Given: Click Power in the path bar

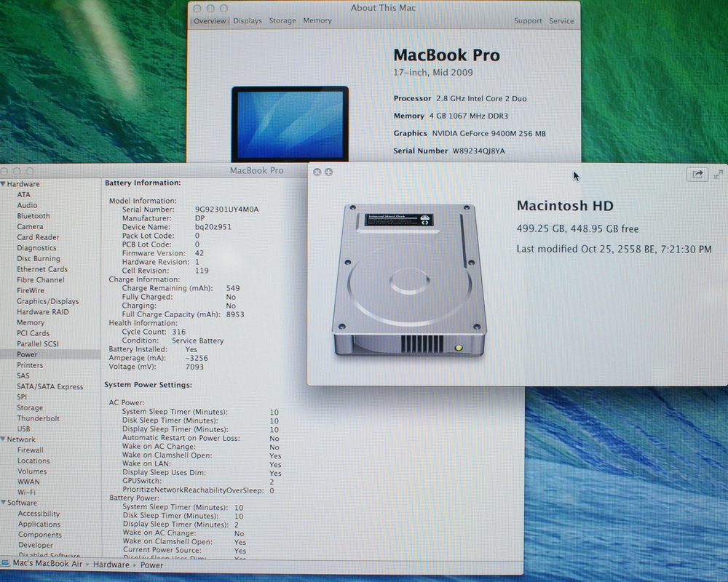Looking at the screenshot, I should click(x=152, y=565).
